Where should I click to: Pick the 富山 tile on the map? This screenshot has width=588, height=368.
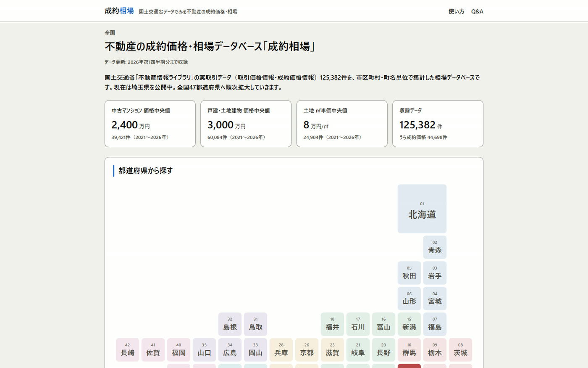pos(383,324)
